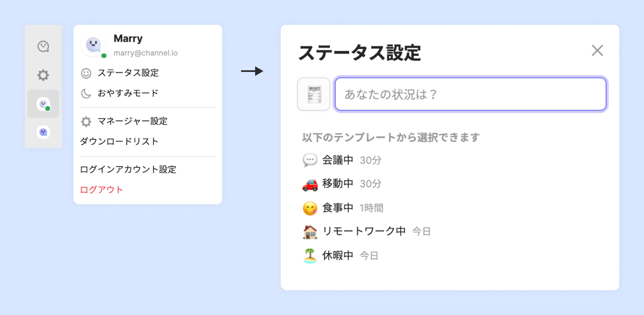Choose the 会議中 30分 status template
644x315 pixels.
(x=338, y=160)
